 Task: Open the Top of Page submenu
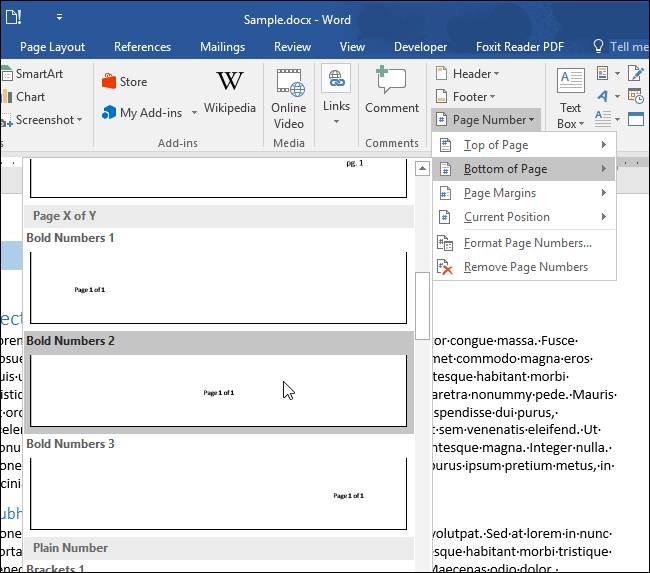524,145
